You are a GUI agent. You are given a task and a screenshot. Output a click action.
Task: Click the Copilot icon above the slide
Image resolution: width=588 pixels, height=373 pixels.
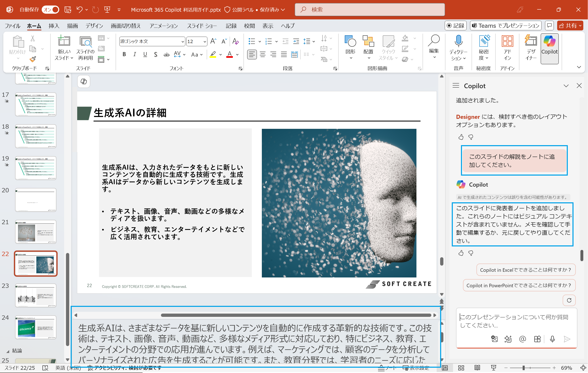pyautogui.click(x=84, y=81)
